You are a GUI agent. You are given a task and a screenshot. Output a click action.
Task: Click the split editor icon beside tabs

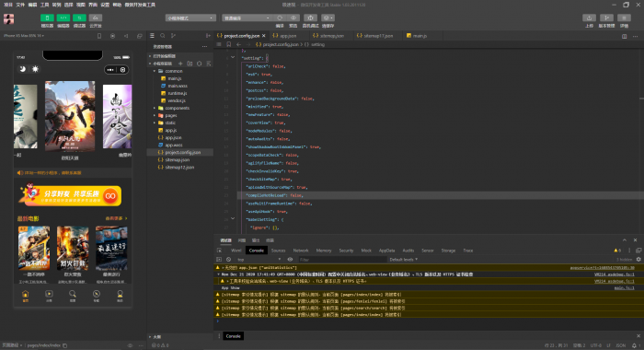pyautogui.click(x=625, y=36)
